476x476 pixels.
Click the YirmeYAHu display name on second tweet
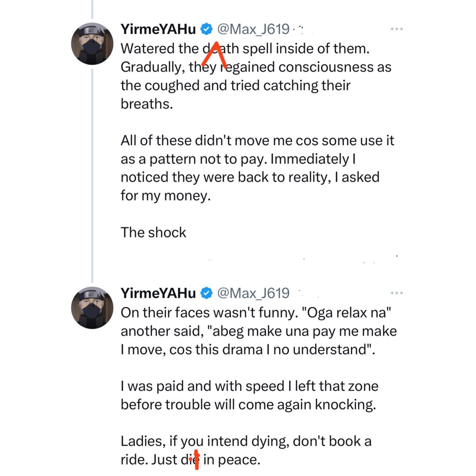point(158,293)
